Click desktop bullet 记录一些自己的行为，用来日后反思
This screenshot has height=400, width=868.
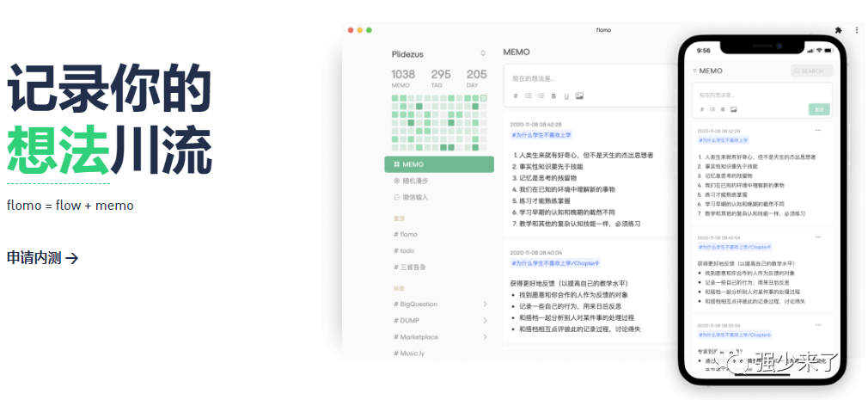tap(570, 306)
